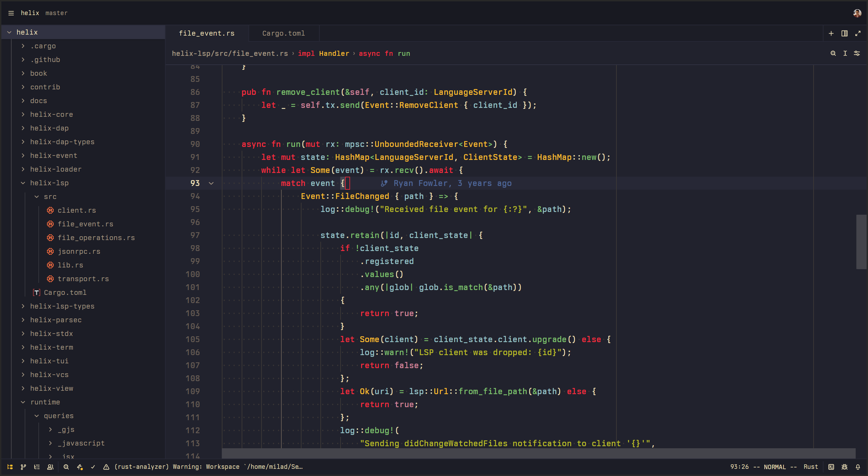Switch to the Cargo.toml tab

click(x=284, y=33)
